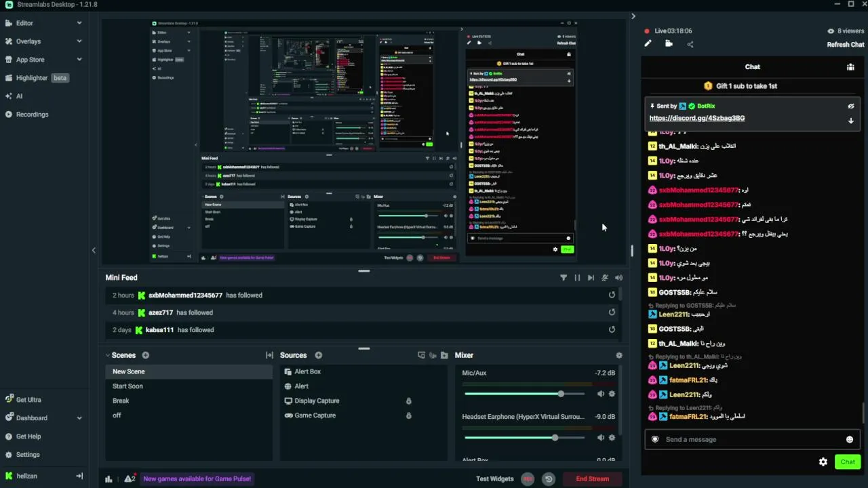The height and width of the screenshot is (488, 868).
Task: Click the camera clip icon in chat header
Action: coord(669,43)
